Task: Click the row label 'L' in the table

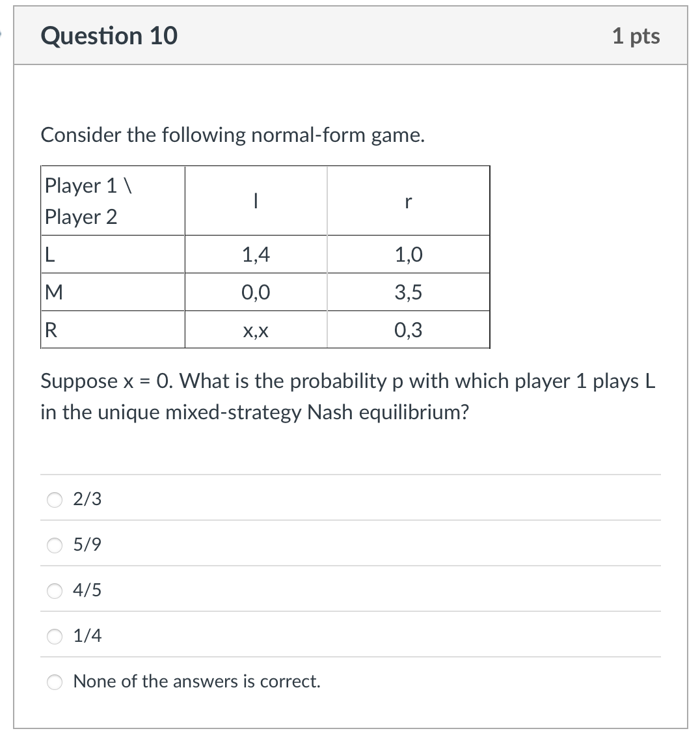Action: click(x=49, y=254)
